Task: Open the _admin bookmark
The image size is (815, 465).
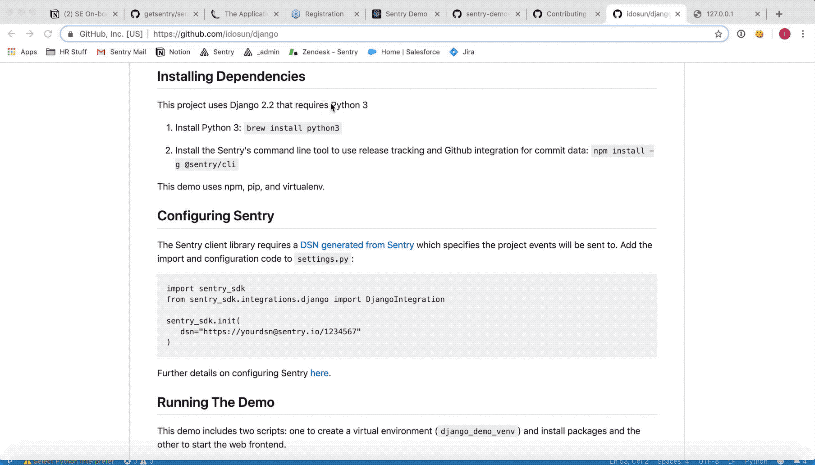Action: [262, 52]
